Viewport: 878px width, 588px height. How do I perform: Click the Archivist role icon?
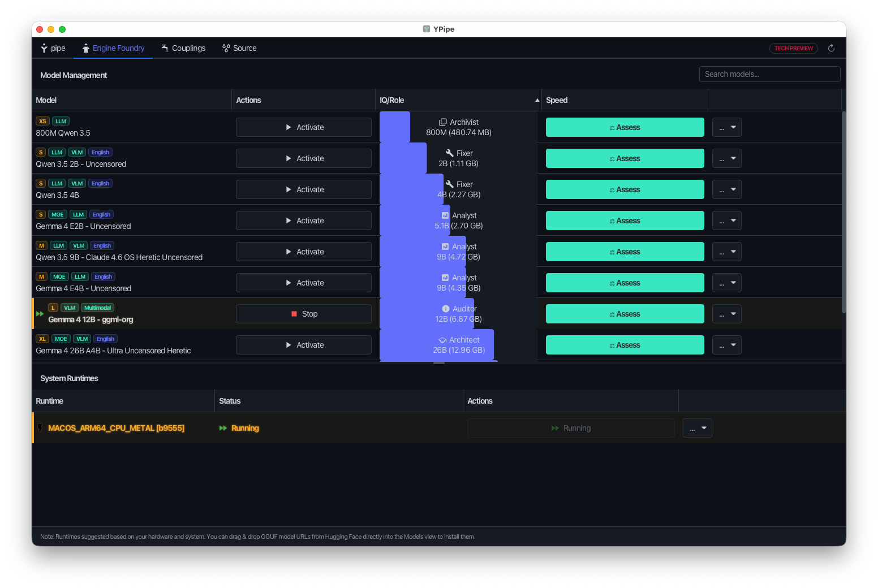(x=443, y=122)
